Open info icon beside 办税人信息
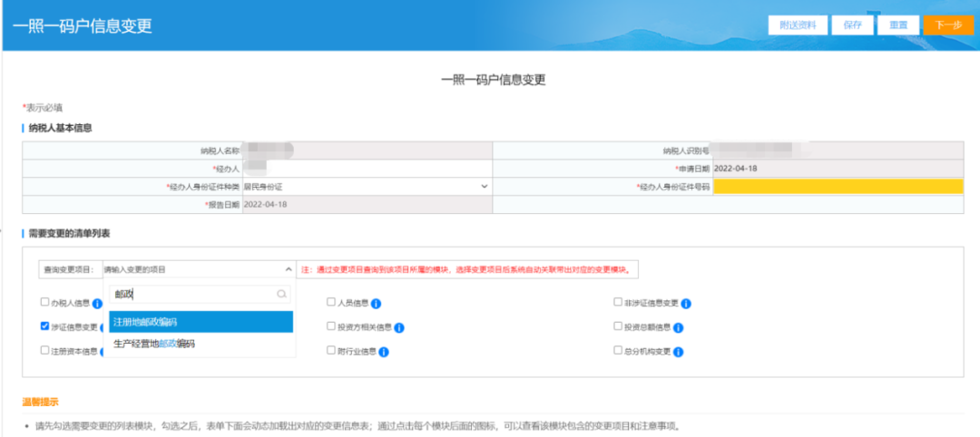Viewport: 980px width, 437px height. 97,304
